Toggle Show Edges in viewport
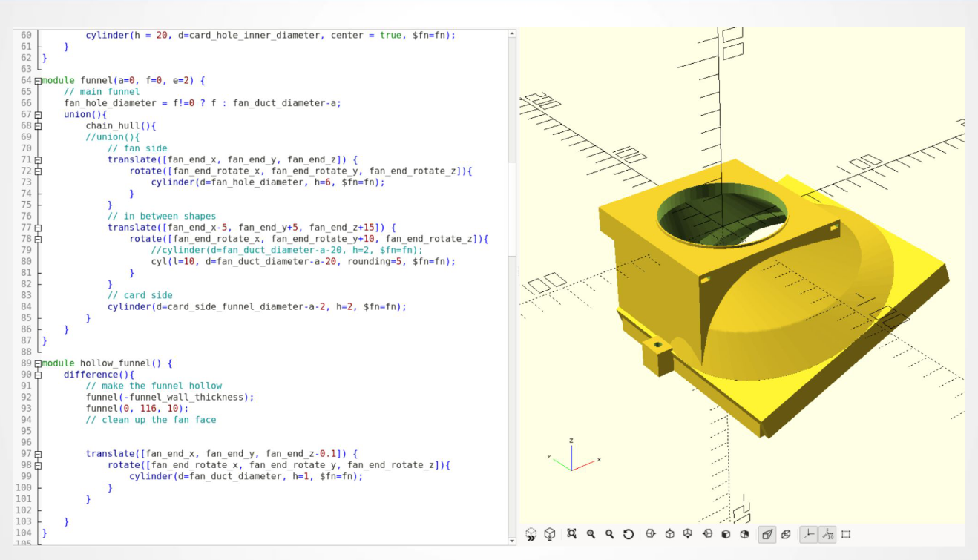 click(846, 534)
